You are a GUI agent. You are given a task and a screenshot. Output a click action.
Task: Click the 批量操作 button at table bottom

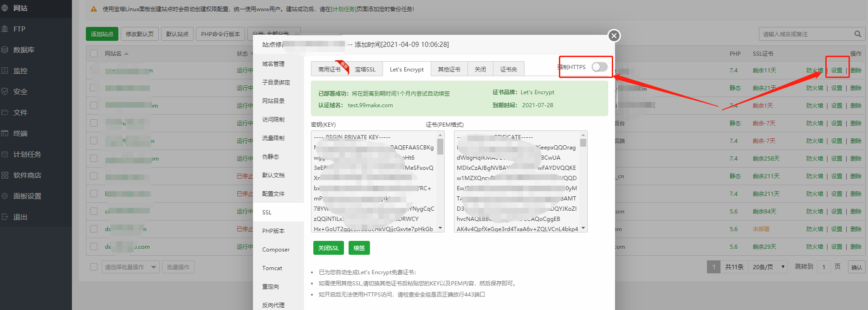(x=178, y=267)
